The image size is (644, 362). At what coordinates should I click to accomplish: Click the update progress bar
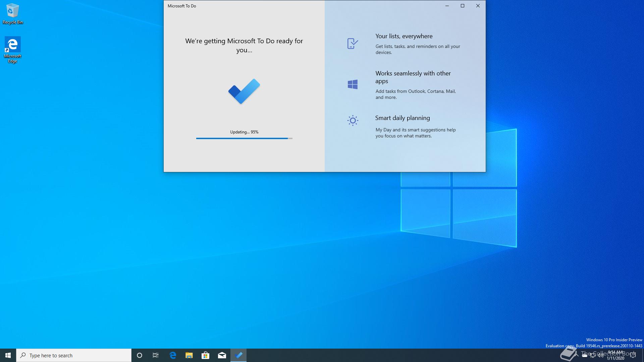pyautogui.click(x=244, y=138)
